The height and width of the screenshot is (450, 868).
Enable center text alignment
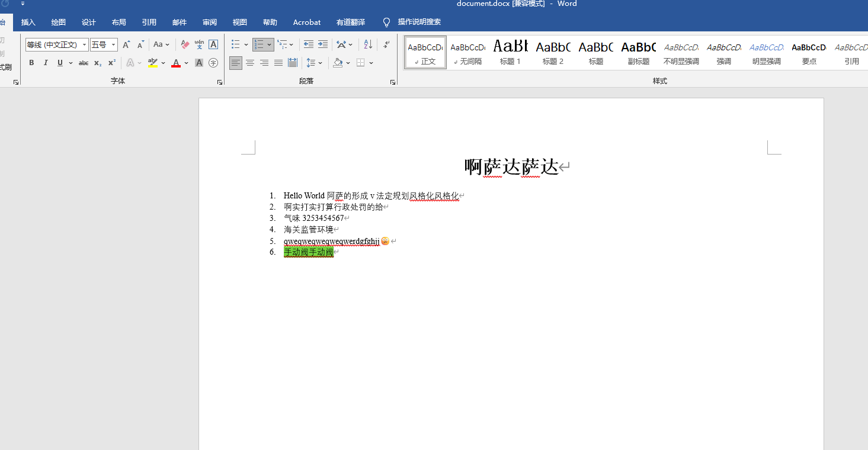point(249,62)
